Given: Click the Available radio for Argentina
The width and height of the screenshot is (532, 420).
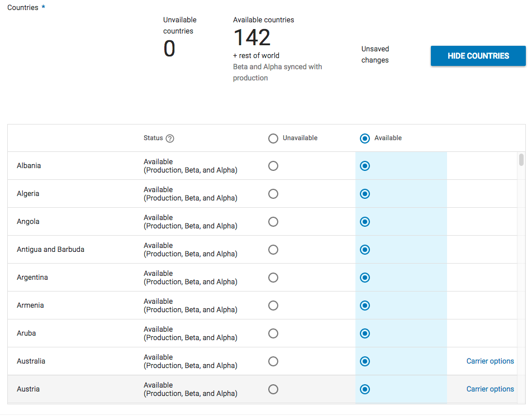Looking at the screenshot, I should (365, 278).
